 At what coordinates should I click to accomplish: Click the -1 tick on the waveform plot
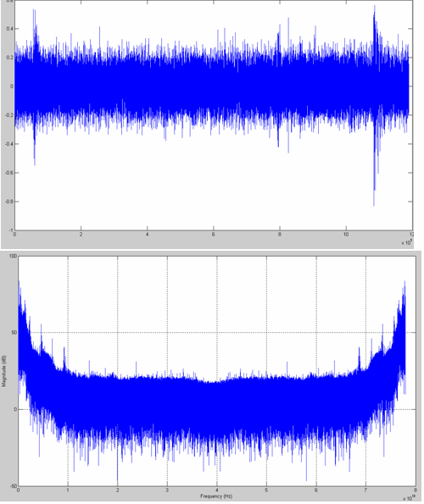tap(11, 230)
